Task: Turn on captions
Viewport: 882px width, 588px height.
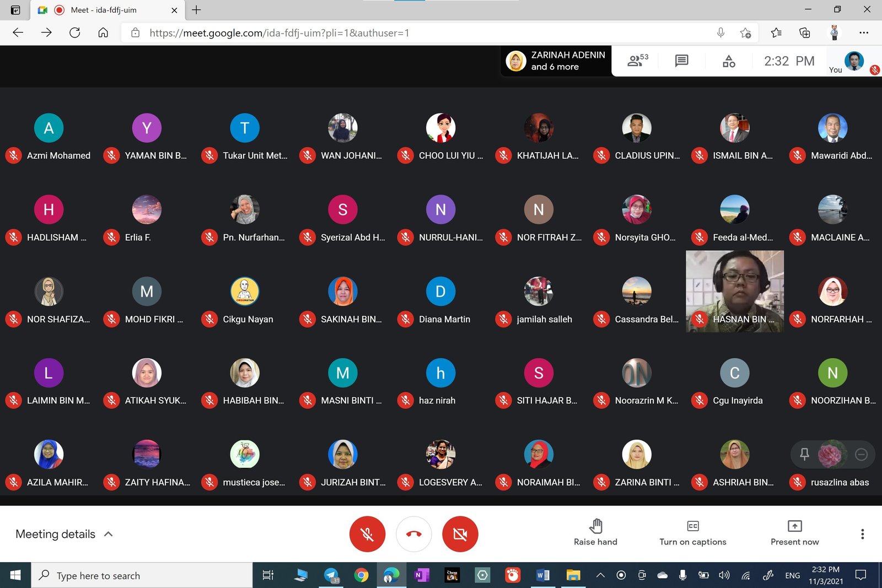Action: 693,533
